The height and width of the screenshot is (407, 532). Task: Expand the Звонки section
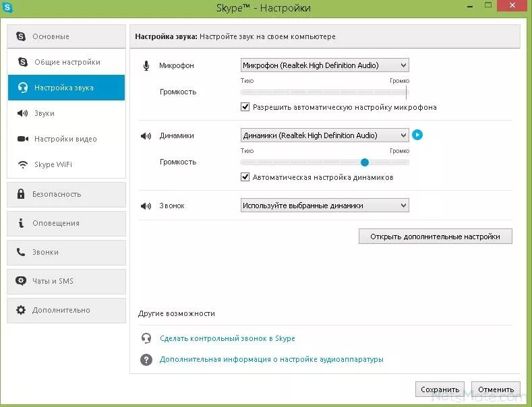[66, 252]
